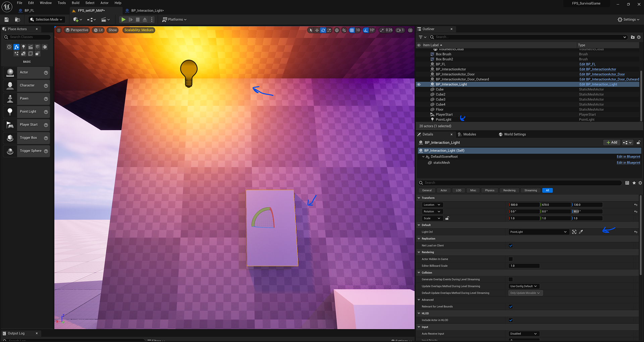Toggle grid snapping in viewport
644x342 pixels.
pos(352,30)
